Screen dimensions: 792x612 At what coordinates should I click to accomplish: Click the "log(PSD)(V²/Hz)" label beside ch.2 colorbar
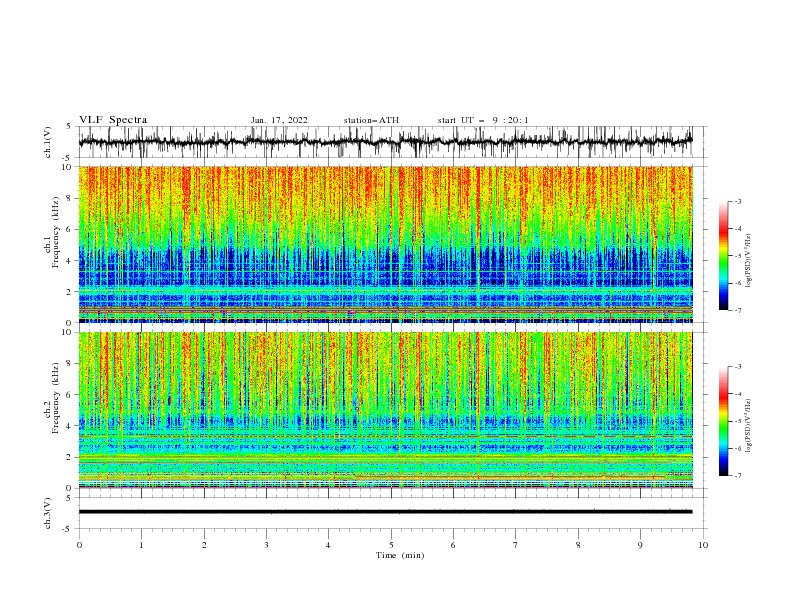pyautogui.click(x=748, y=425)
